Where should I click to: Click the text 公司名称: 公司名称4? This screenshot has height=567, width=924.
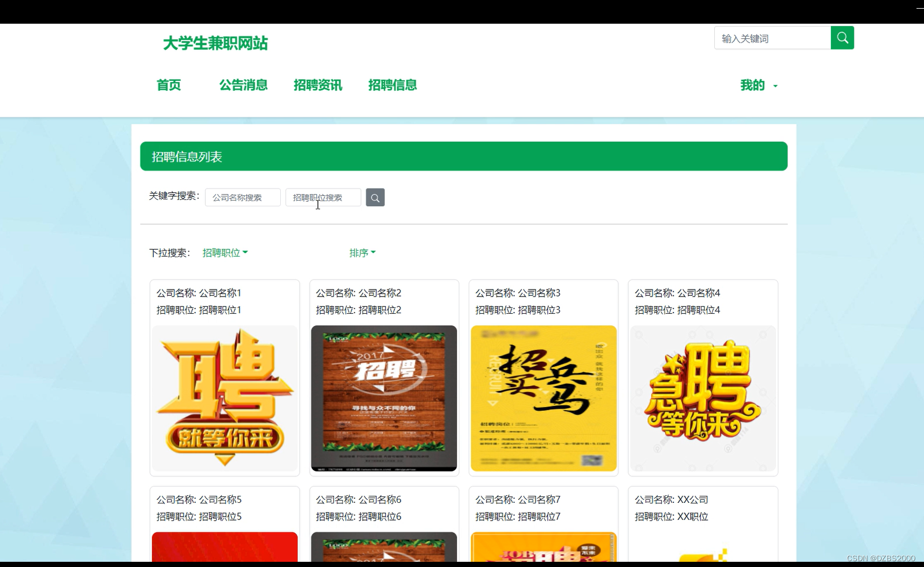[677, 293]
